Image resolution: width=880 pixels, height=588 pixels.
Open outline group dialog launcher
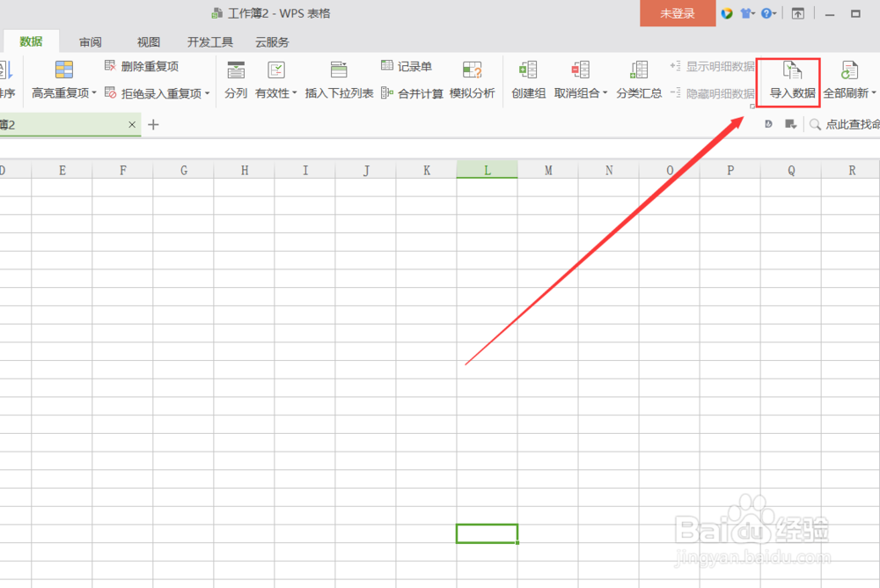[x=752, y=107]
